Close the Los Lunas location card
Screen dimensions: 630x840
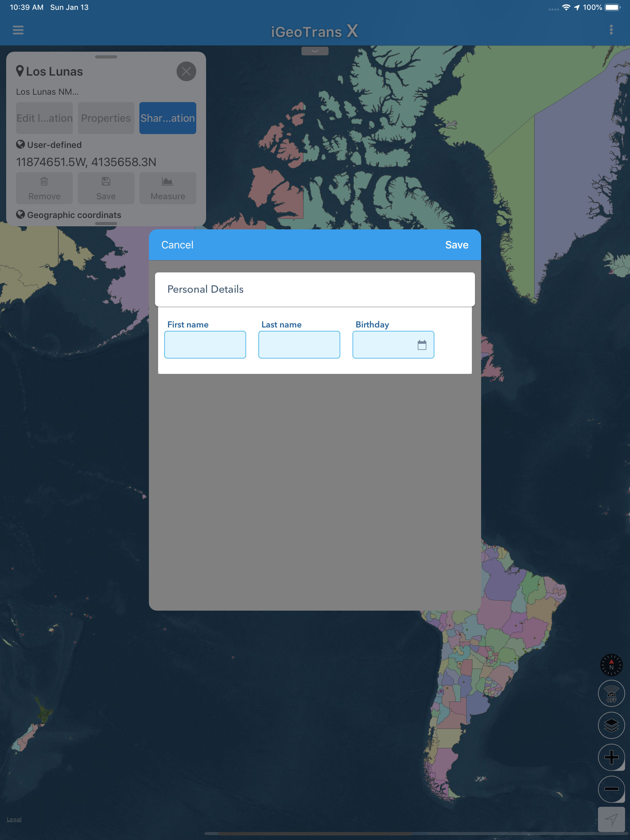(186, 71)
